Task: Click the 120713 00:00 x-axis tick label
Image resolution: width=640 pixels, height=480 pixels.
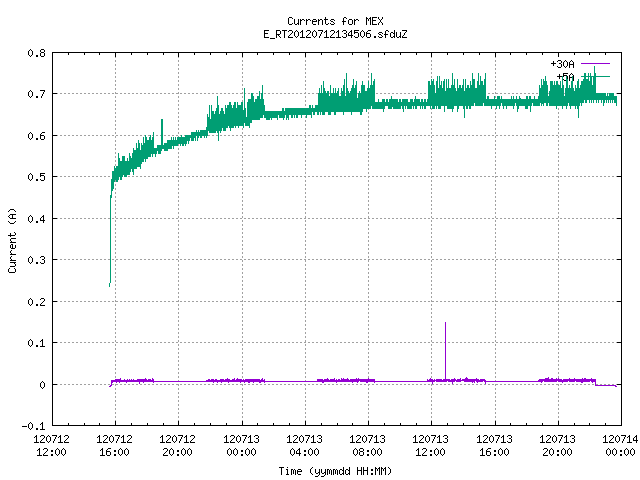Action: pyautogui.click(x=241, y=445)
